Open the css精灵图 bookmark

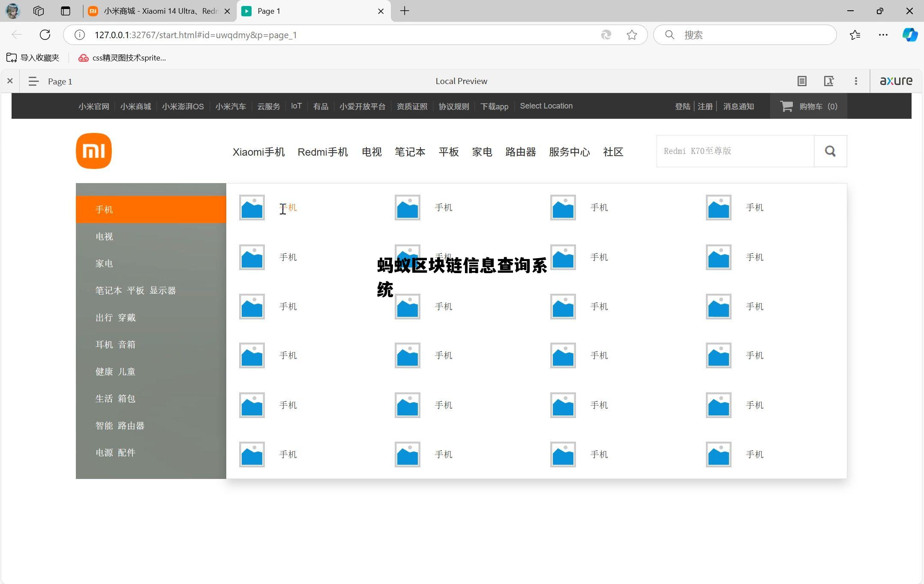point(122,57)
